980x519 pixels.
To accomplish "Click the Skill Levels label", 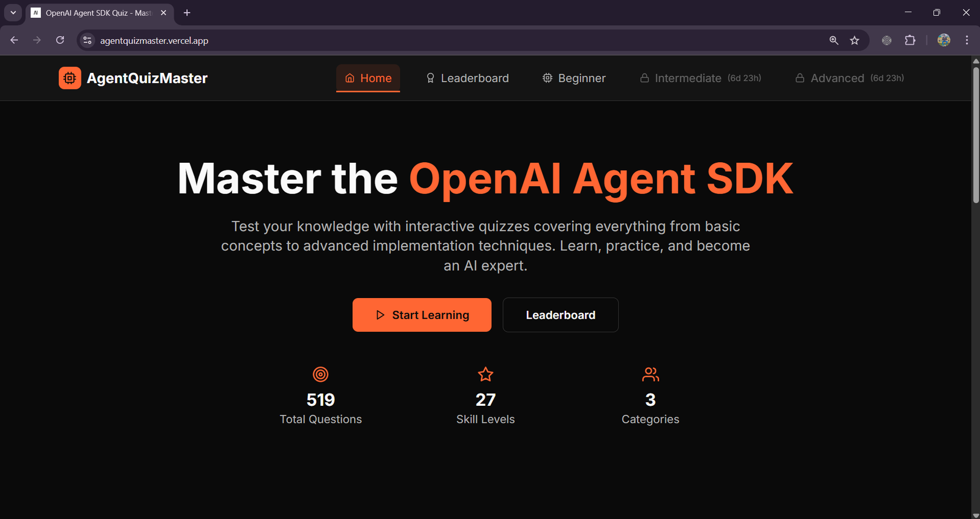I will (x=486, y=419).
